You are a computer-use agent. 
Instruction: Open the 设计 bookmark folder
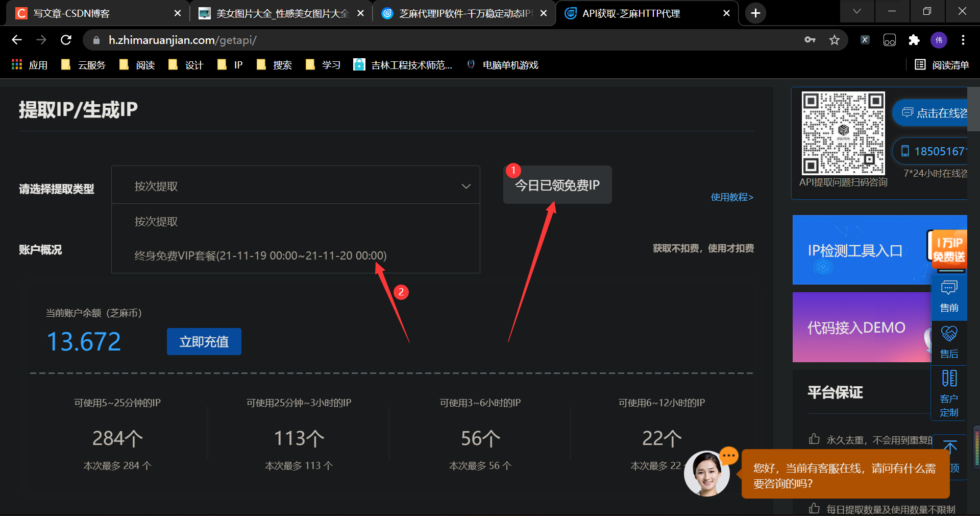tap(186, 65)
